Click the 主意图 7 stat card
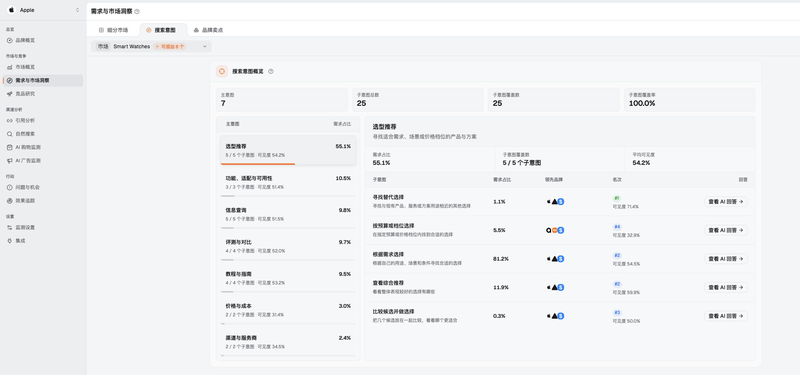Viewport: 800px width, 375px height. point(282,99)
